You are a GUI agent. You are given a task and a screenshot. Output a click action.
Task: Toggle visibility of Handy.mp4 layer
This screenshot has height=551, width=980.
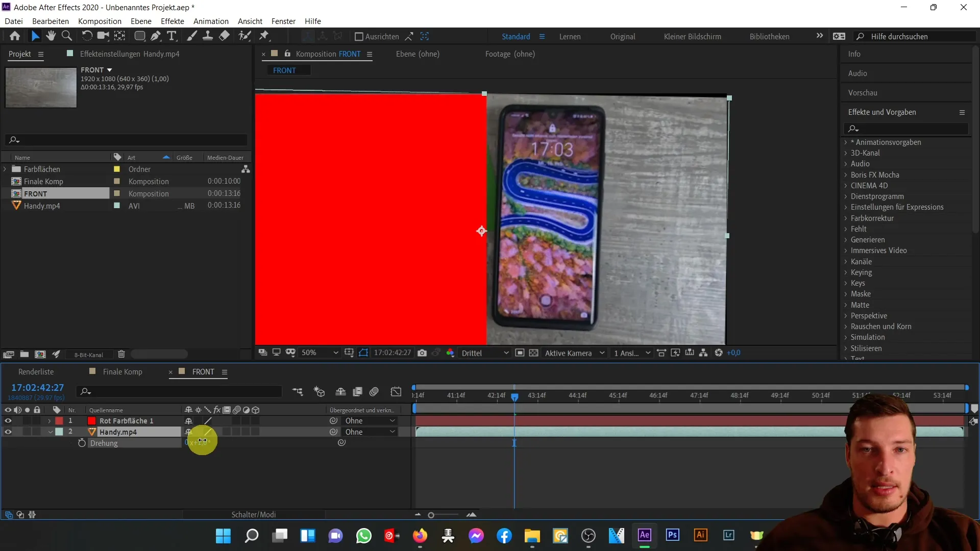[8, 431]
